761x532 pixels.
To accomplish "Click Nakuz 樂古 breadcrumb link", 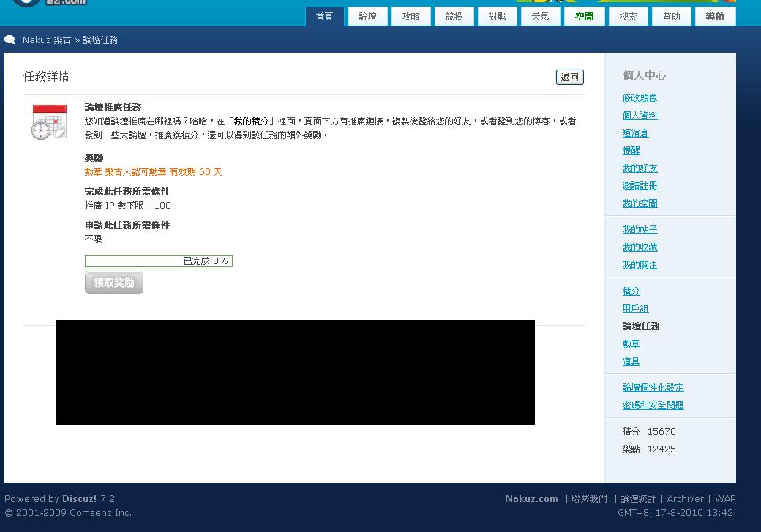I will [x=47, y=40].
